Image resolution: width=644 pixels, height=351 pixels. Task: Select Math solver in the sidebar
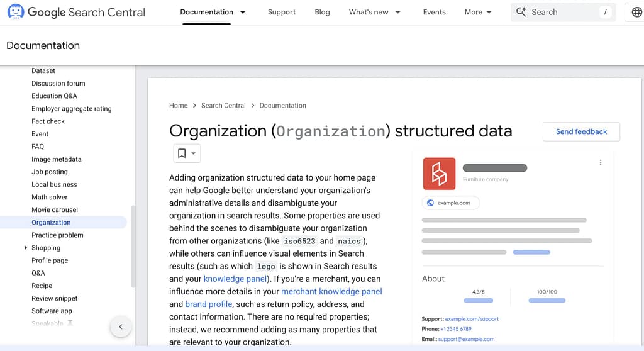pos(49,198)
